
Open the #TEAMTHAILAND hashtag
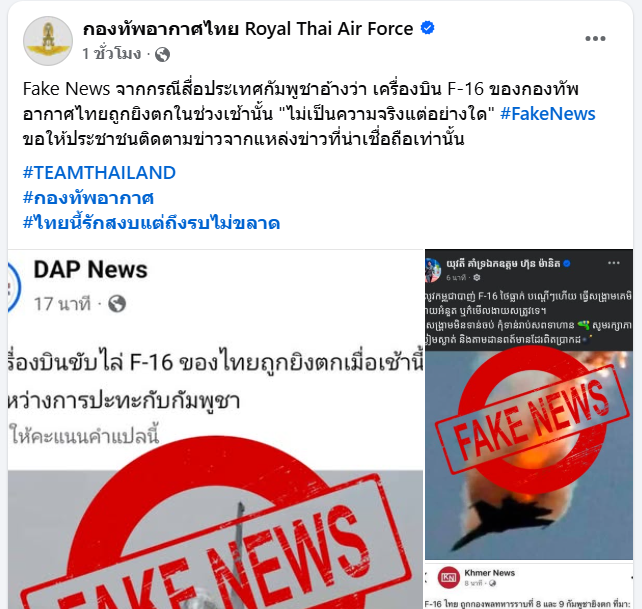point(99,173)
